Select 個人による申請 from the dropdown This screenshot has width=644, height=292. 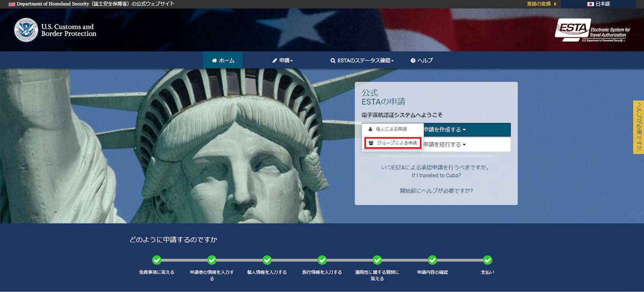click(392, 129)
